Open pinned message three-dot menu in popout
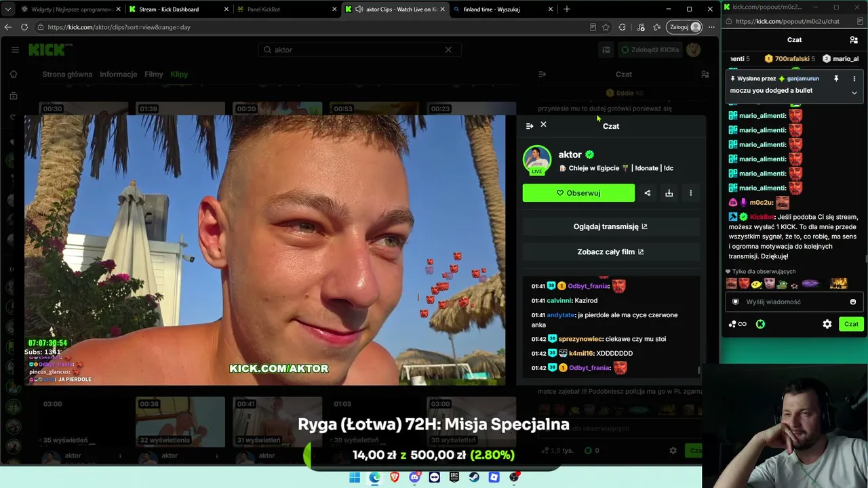Viewport: 868px width, 488px height. coord(854,79)
